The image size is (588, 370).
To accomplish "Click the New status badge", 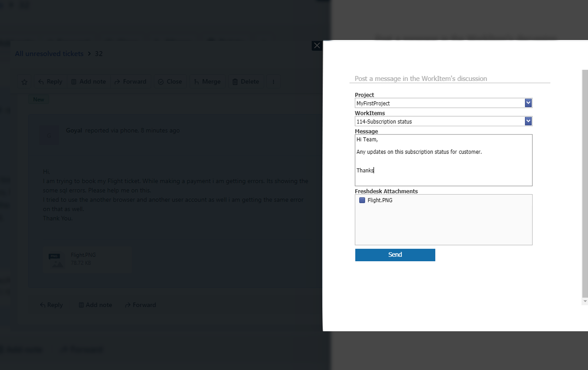I will pyautogui.click(x=39, y=100).
